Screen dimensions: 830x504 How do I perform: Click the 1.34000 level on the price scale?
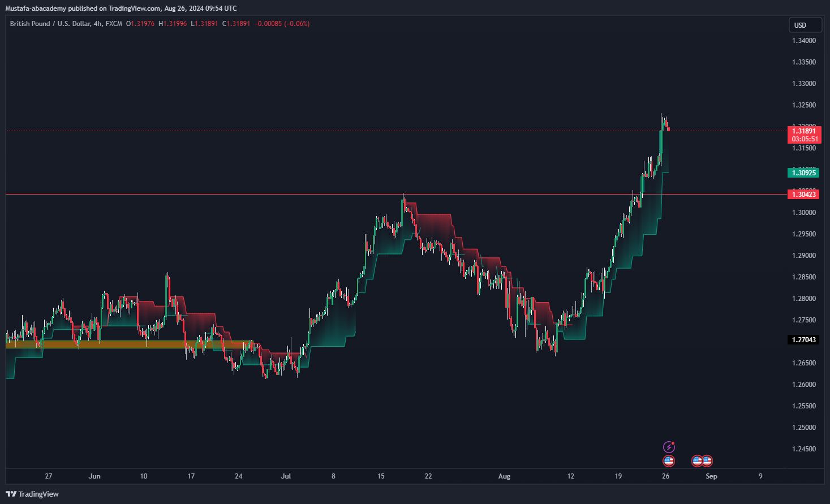804,41
